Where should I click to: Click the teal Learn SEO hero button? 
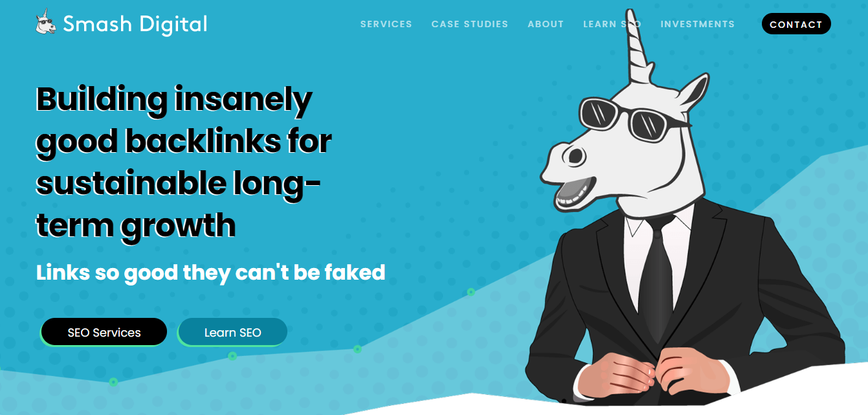click(233, 332)
